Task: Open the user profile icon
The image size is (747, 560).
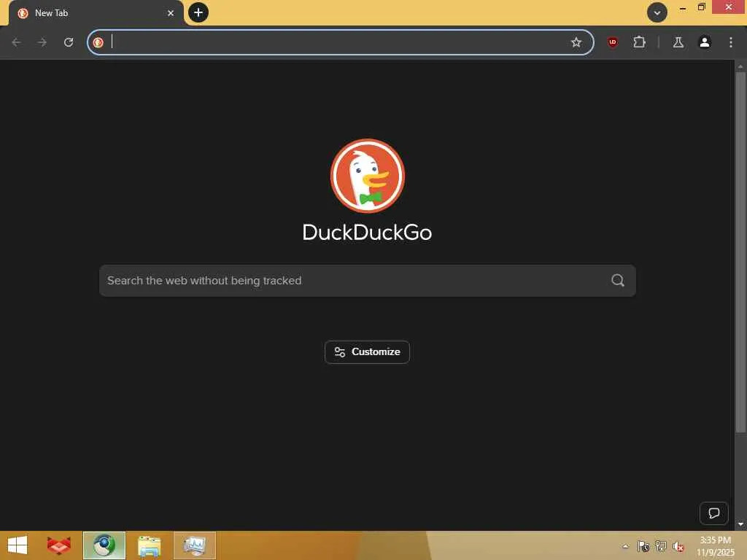Action: coord(704,42)
